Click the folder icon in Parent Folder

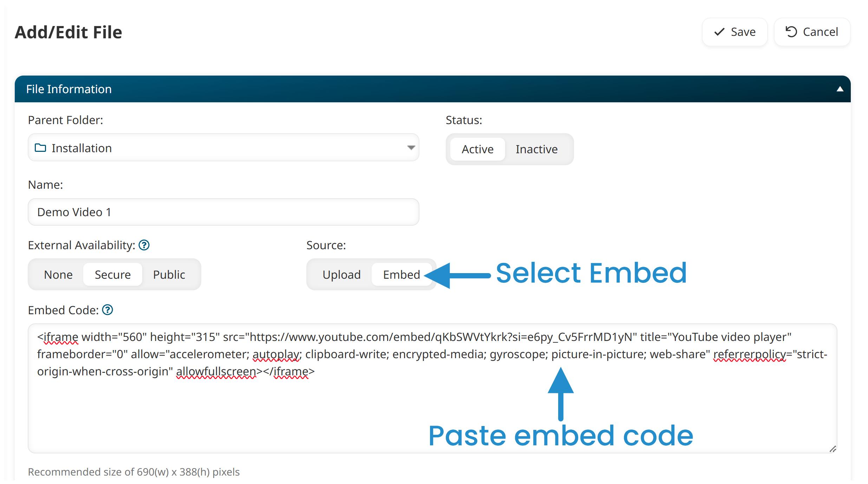coord(40,148)
